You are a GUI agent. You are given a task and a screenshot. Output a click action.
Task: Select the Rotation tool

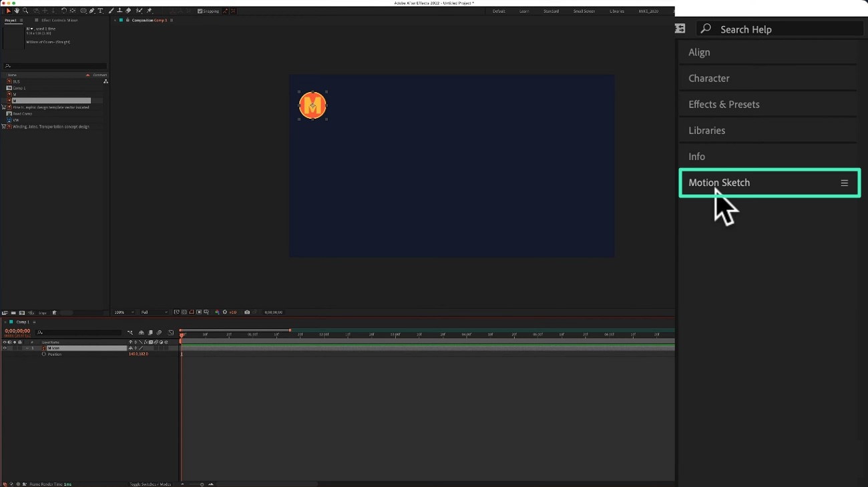tap(63, 11)
